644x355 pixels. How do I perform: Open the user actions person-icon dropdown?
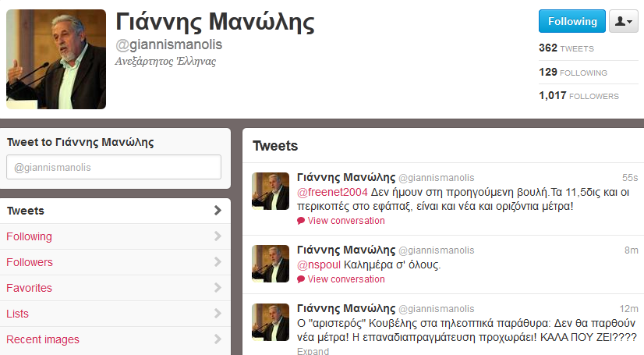[624, 21]
